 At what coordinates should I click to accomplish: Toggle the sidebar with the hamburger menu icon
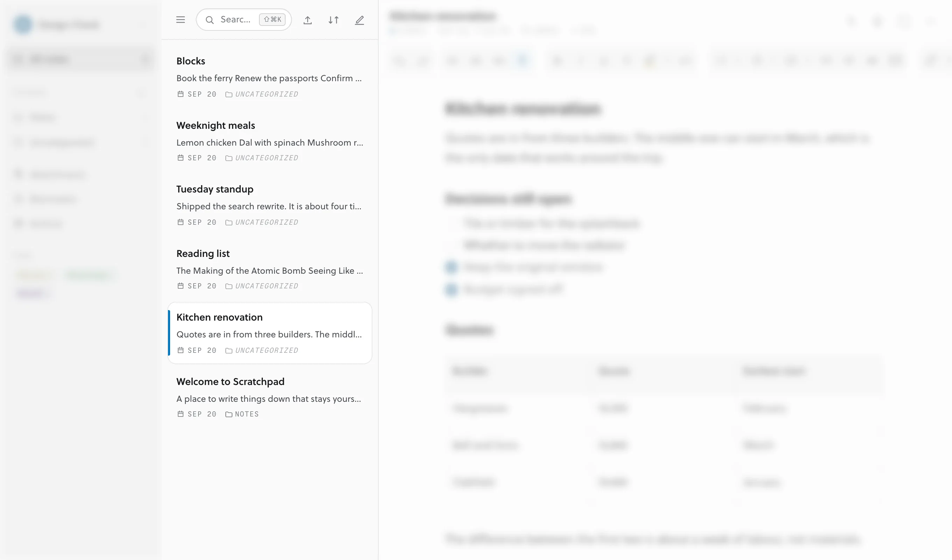(181, 20)
